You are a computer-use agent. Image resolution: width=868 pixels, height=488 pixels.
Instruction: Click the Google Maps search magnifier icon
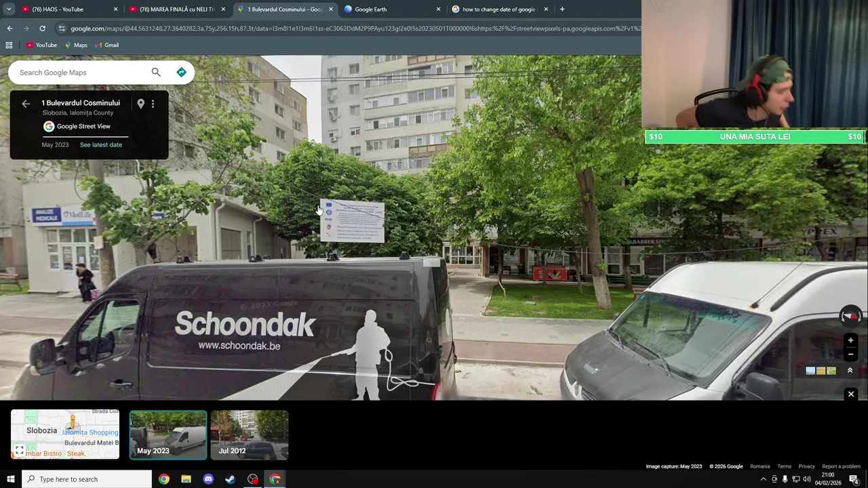[x=156, y=73]
